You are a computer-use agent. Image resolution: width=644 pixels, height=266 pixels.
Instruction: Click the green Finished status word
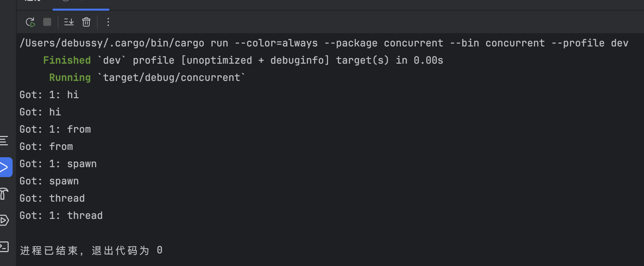pos(67,60)
